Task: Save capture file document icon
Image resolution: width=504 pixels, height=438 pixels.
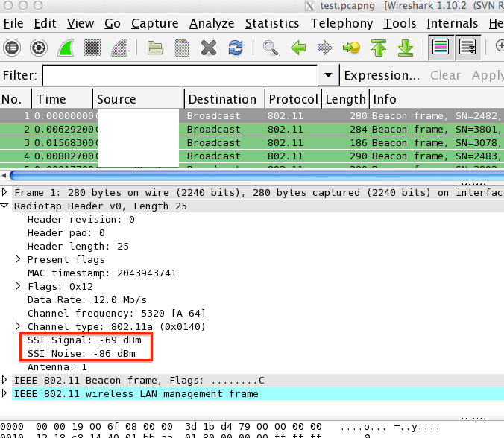Action: coord(182,48)
